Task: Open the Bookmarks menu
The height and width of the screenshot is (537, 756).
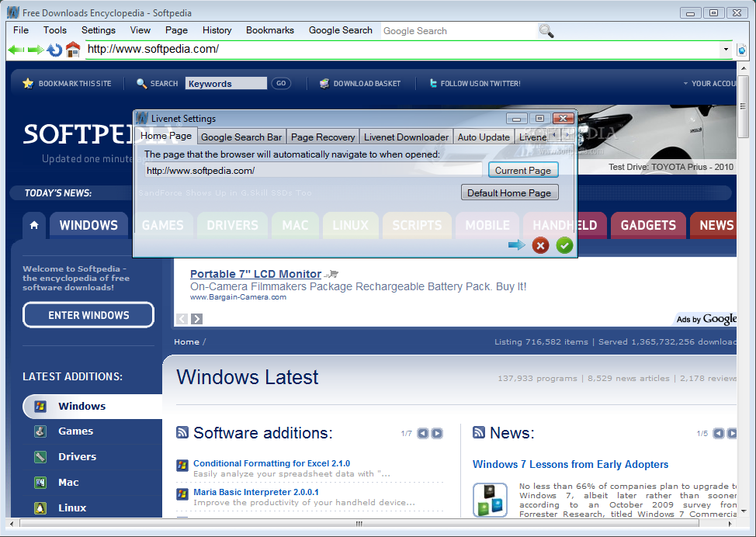Action: [x=270, y=30]
